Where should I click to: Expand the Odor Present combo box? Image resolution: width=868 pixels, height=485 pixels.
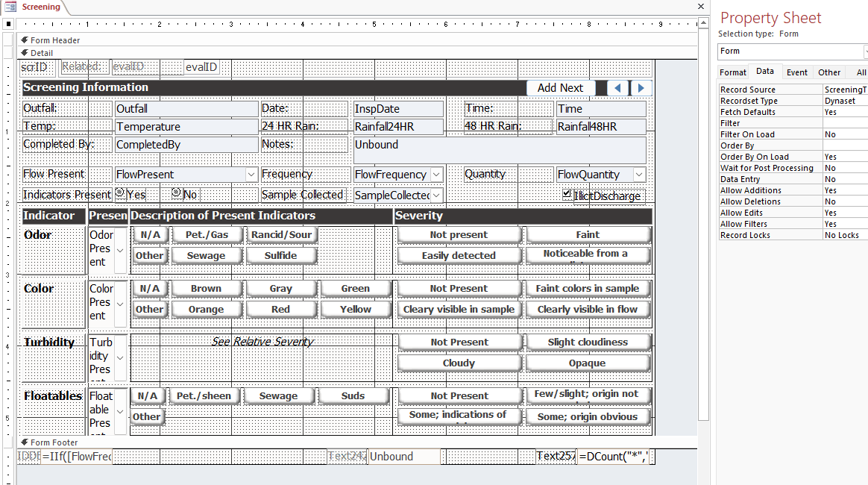(x=120, y=250)
